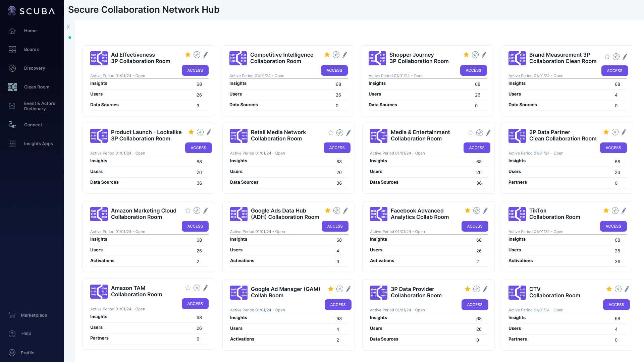Star the Media & Entertainment room
This screenshot has height=362, width=644.
471,133
